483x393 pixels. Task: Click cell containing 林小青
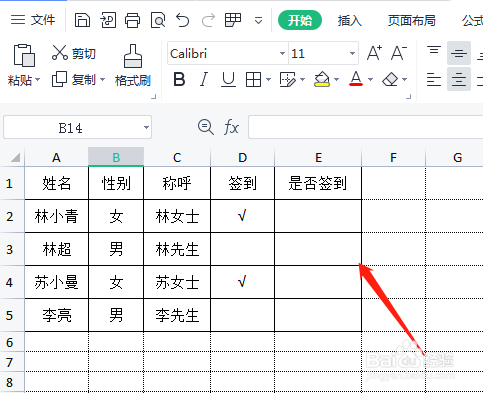click(x=56, y=216)
